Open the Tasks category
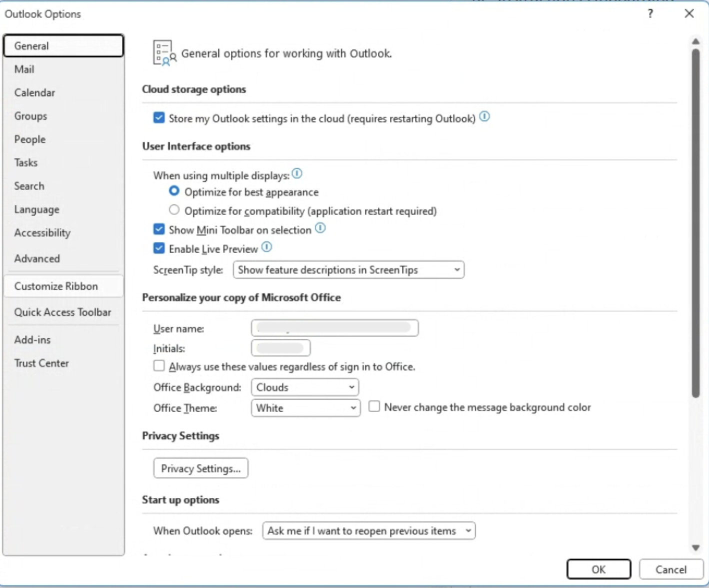Screen dimensions: 709x588 [63, 162]
